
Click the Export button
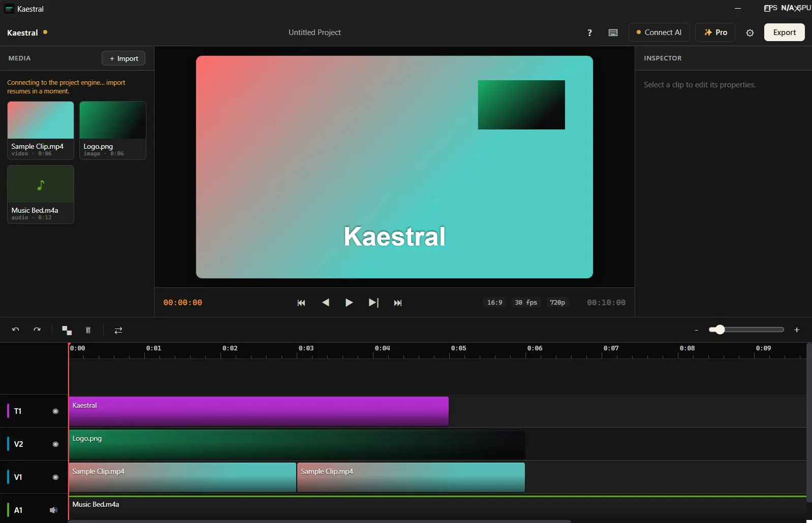point(785,32)
